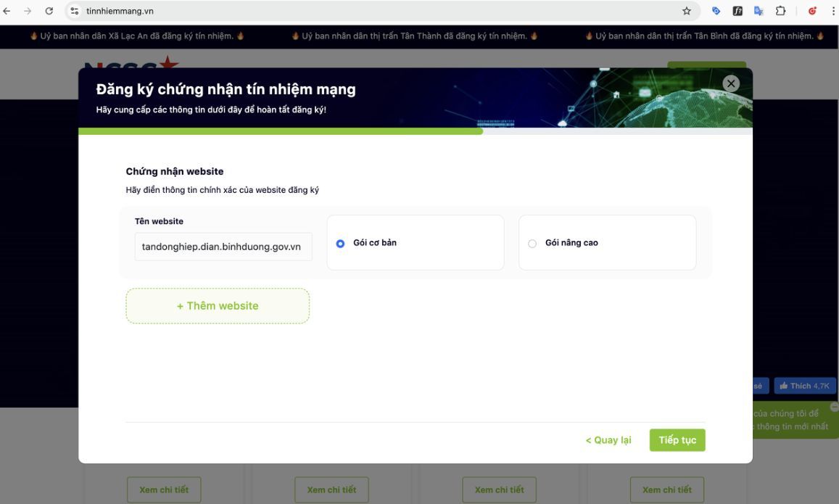
Task: Select the Gói nâng cao radio option
Action: (x=532, y=244)
